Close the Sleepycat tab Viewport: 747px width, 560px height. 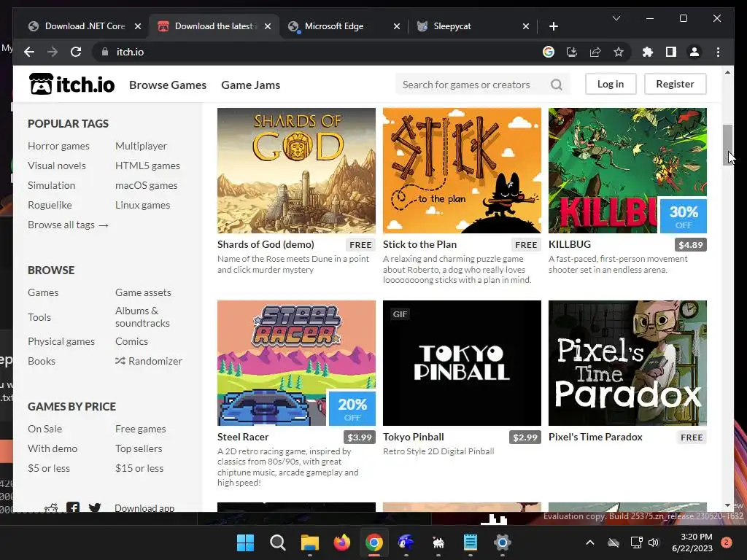[x=525, y=26]
